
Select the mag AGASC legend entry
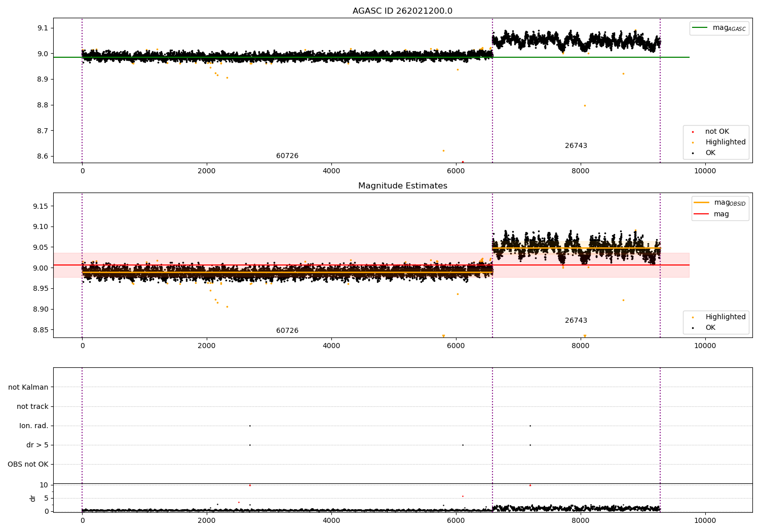[719, 28]
